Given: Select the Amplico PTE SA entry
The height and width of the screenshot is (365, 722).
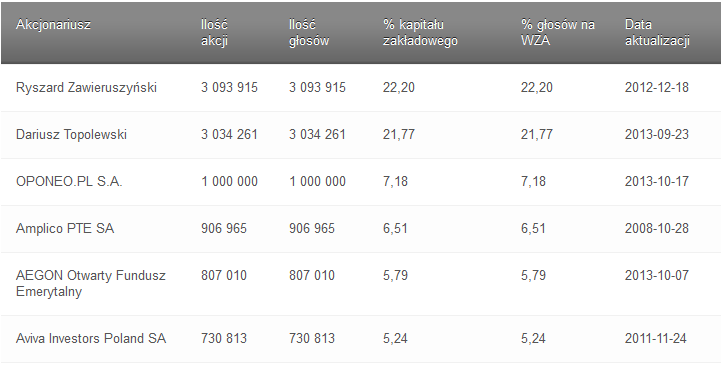Looking at the screenshot, I should click(65, 228).
